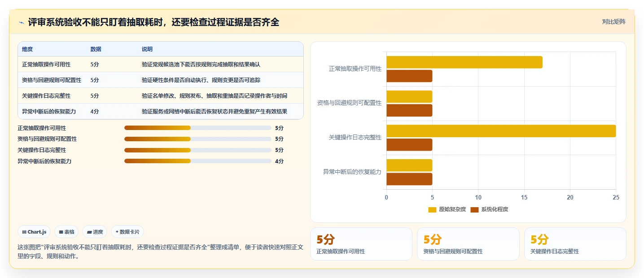
Task: Open the 5分 资格与回避规则可配置性 data card
Action: click(x=468, y=244)
